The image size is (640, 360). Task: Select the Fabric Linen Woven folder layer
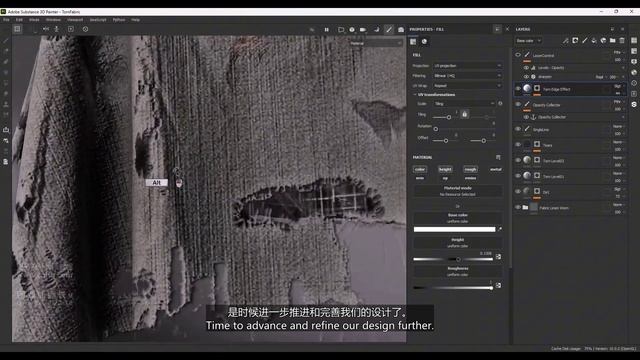point(570,208)
